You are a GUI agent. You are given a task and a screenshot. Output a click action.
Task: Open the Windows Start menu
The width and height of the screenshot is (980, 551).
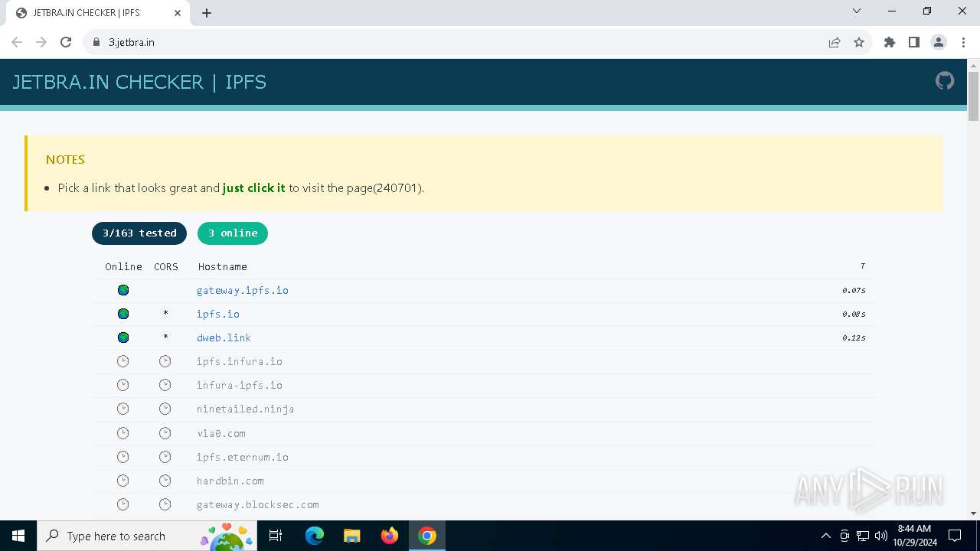[18, 536]
